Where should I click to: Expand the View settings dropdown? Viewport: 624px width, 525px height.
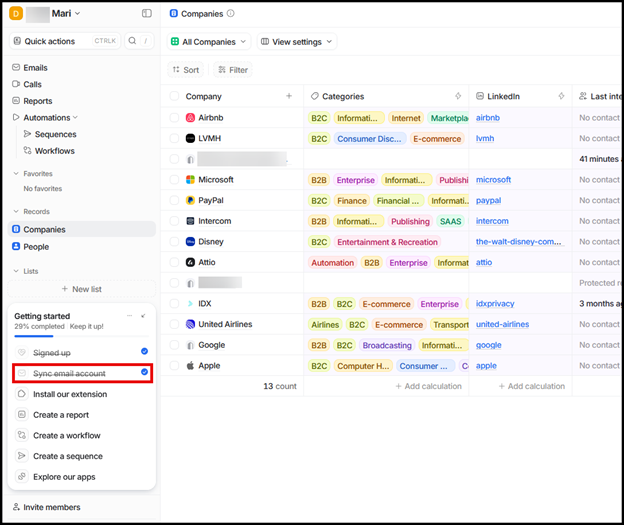click(296, 42)
